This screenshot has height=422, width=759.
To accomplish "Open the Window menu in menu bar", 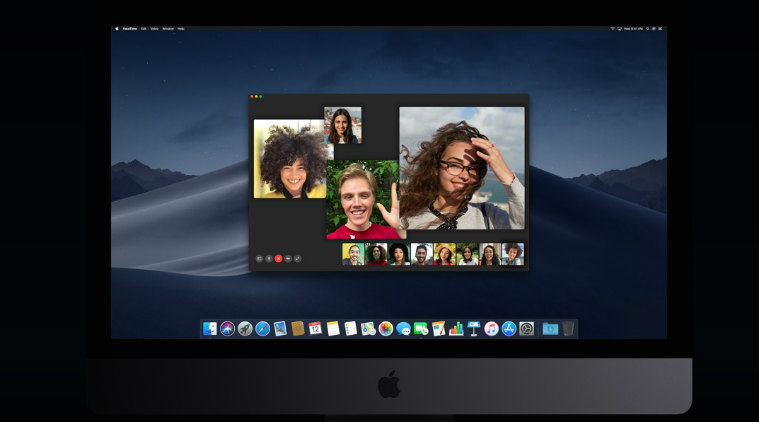I will coord(168,28).
